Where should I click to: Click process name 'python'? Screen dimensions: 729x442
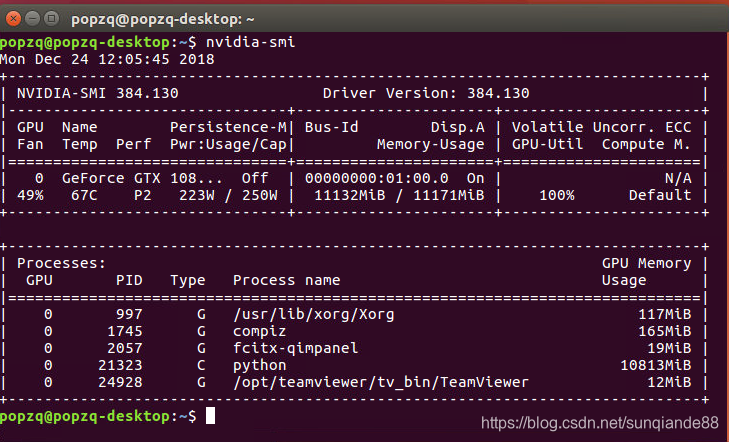[259, 365]
